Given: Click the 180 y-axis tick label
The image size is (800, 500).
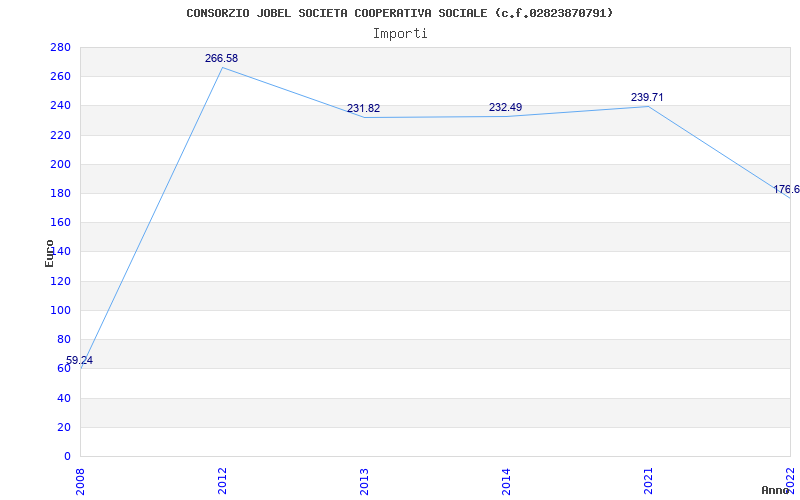Looking at the screenshot, I should click(x=60, y=193).
